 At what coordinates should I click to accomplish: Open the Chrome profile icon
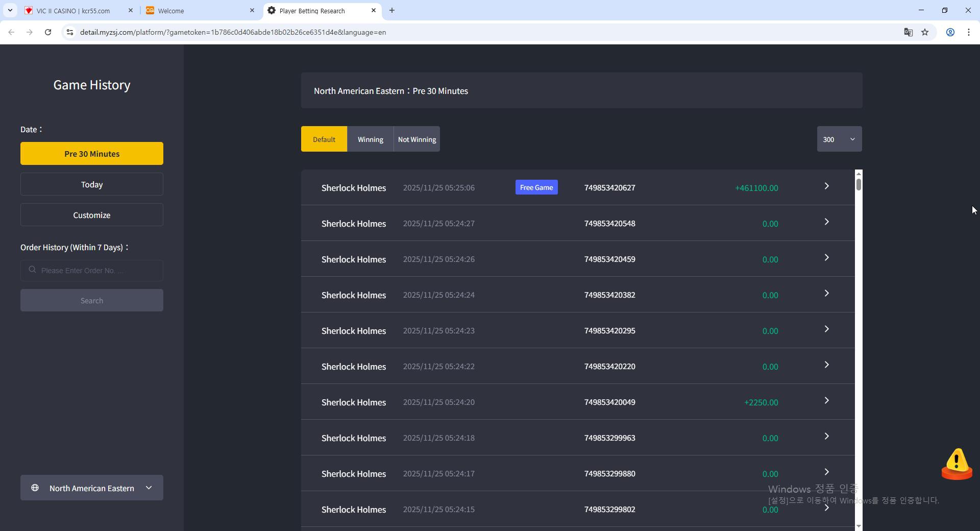pyautogui.click(x=950, y=32)
